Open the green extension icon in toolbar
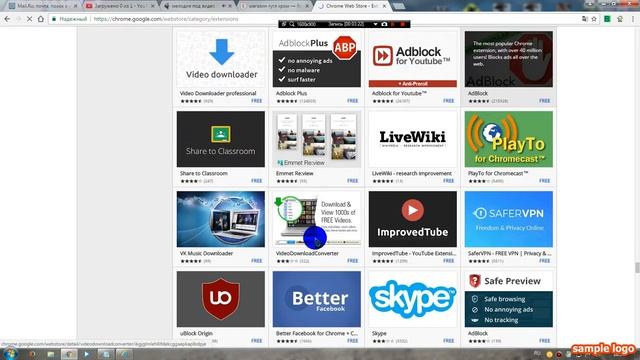 [607, 19]
